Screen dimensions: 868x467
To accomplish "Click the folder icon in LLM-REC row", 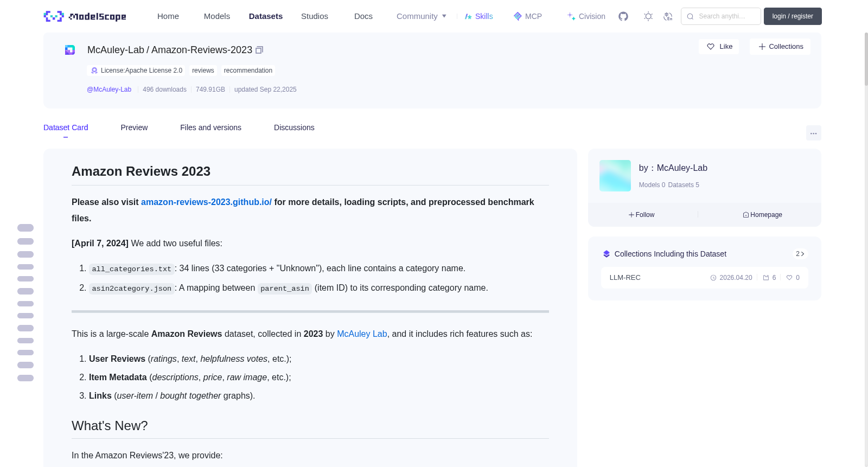I will (766, 278).
